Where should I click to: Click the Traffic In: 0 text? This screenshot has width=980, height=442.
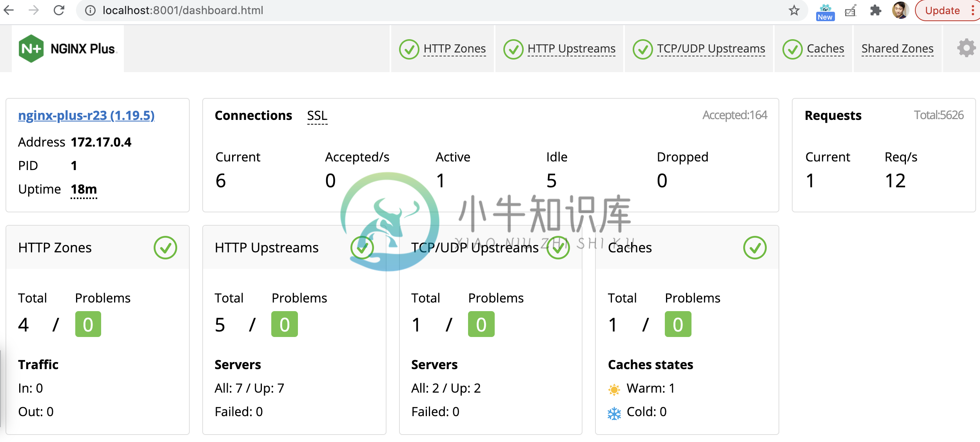(31, 388)
